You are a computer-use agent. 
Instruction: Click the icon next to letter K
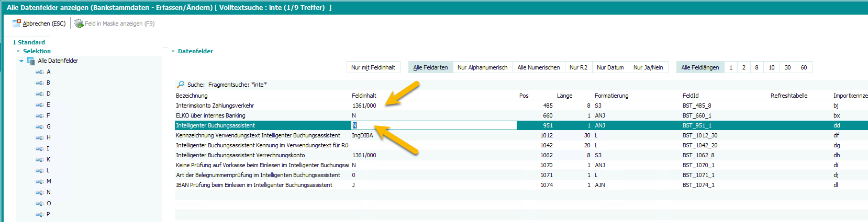[39, 160]
